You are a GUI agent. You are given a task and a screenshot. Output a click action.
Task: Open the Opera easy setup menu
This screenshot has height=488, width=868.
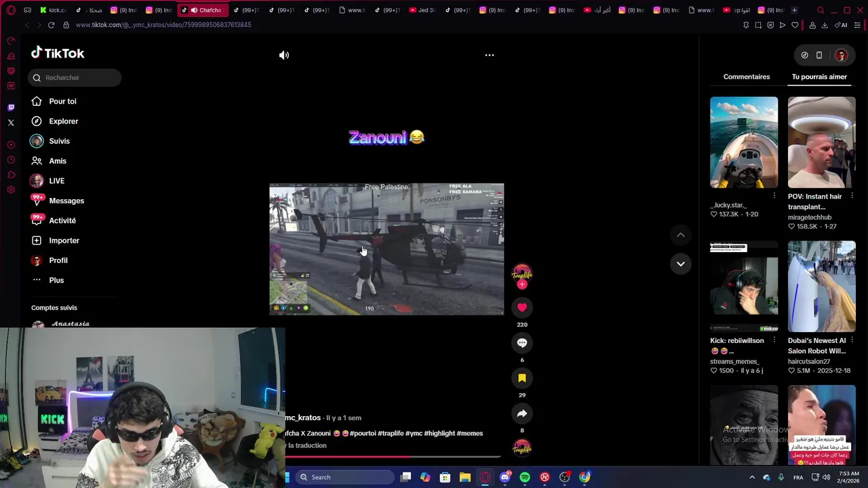[857, 25]
